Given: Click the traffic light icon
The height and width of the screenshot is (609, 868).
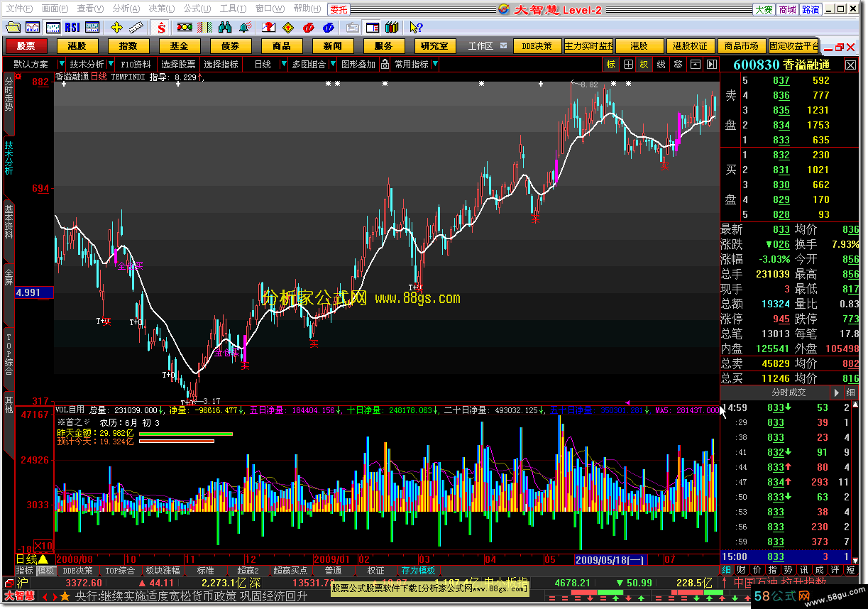Looking at the screenshot, I should (185, 28).
